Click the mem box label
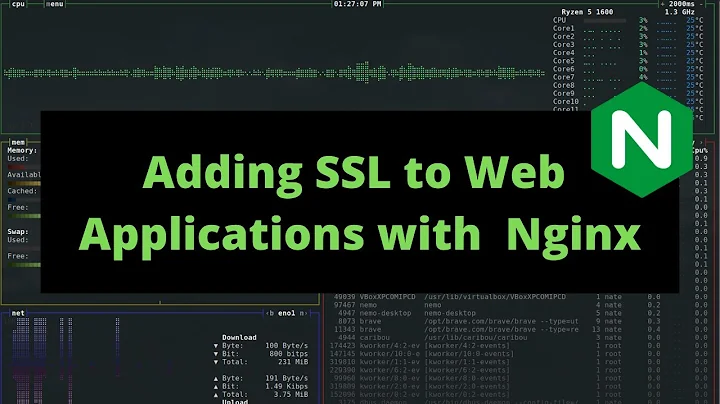This screenshot has height=404, width=720. [x=18, y=142]
